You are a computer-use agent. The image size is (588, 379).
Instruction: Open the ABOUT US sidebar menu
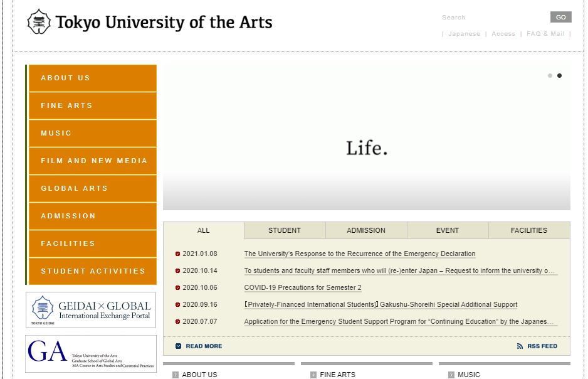[x=93, y=78]
